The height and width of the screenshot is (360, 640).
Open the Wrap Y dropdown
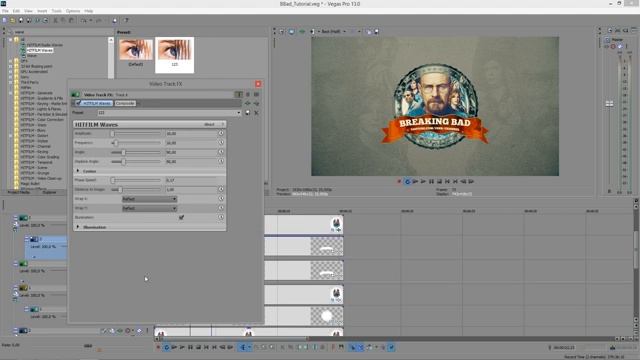[149, 208]
